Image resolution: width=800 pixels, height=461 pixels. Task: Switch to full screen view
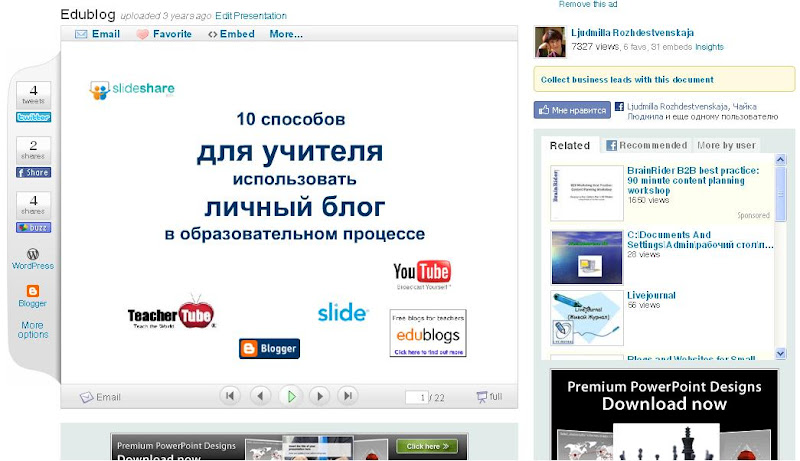click(489, 397)
